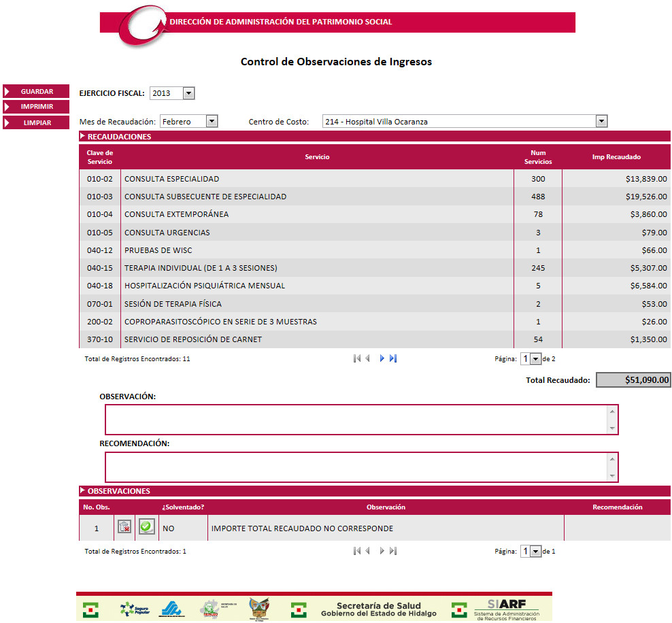Screen dimensions: 672x623
Task: Collapse the OBSERVACIONES section header
Action: [375, 491]
